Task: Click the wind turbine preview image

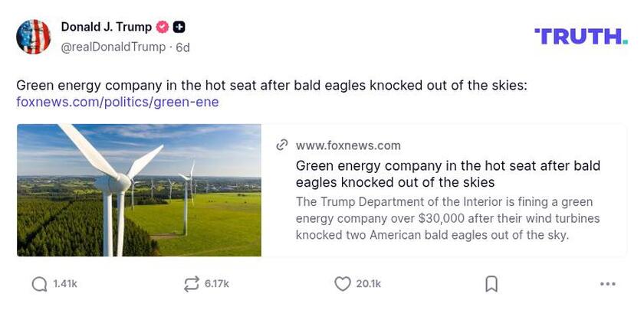Action: (x=139, y=190)
